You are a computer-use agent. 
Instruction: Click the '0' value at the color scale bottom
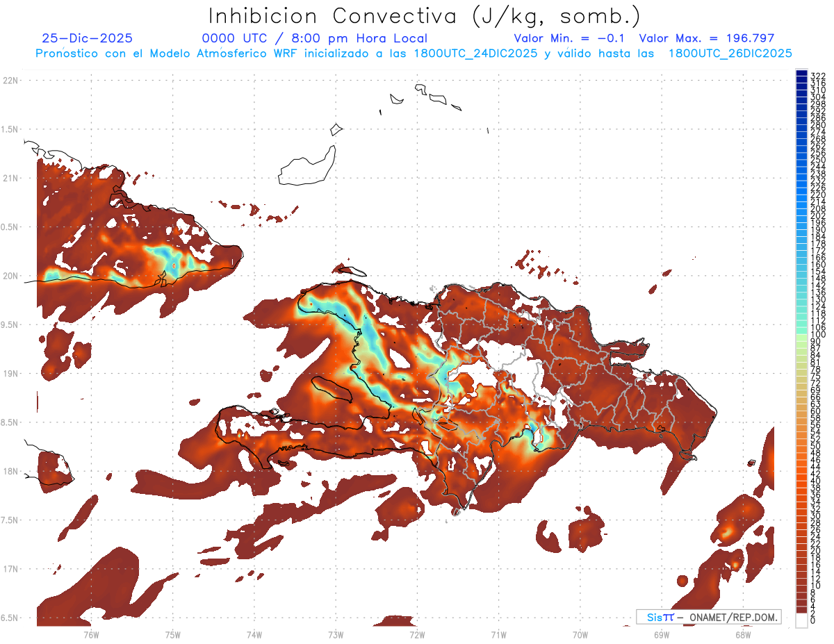tap(813, 619)
